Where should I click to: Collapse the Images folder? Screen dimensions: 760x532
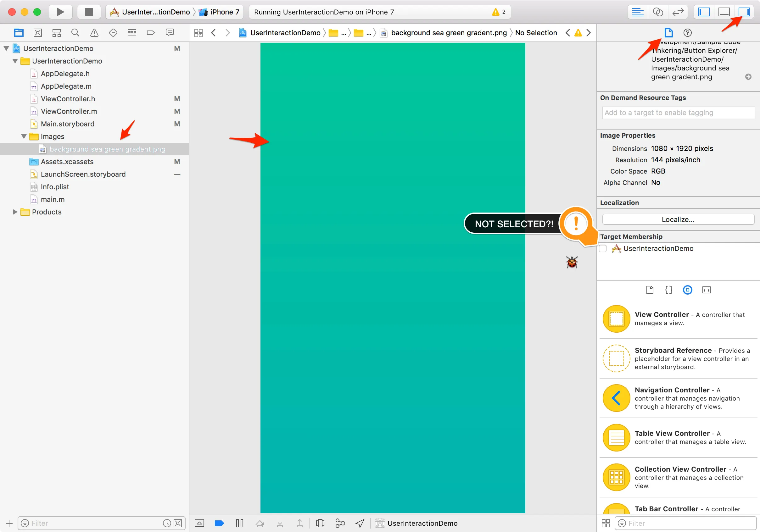[x=24, y=136]
